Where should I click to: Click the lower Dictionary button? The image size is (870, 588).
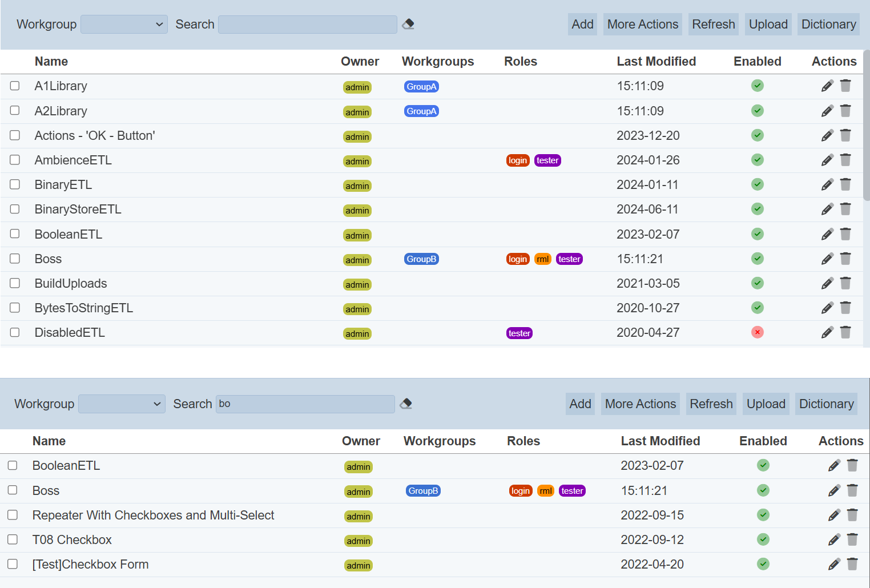[826, 404]
